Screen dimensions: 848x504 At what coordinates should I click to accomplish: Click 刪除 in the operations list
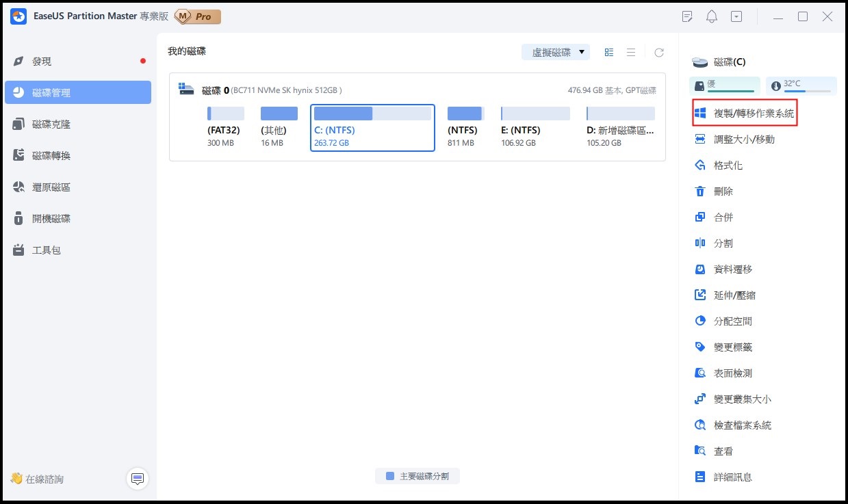(714, 191)
